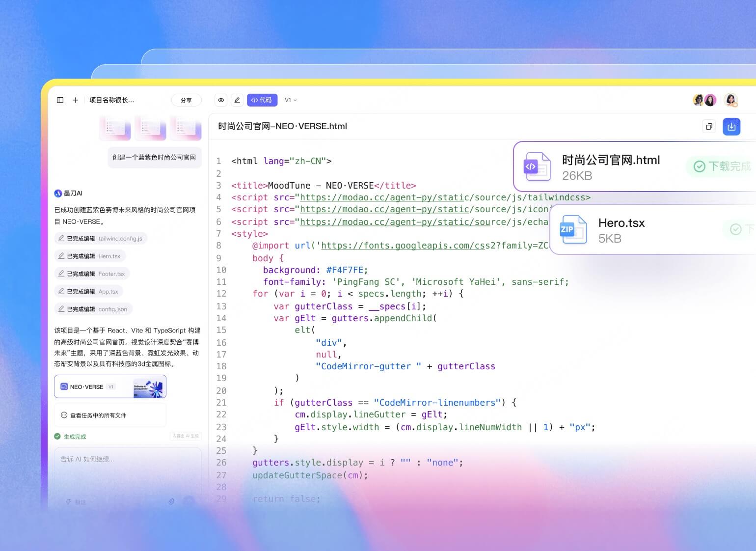Screen dimensions: 756x551
Task: Select the pencil edit mode icon
Action: coord(237,100)
